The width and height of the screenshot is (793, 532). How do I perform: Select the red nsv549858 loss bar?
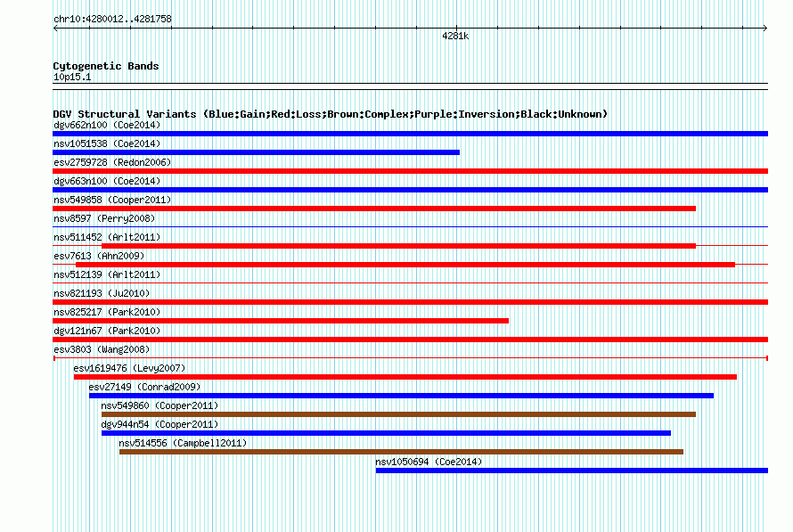tap(374, 209)
